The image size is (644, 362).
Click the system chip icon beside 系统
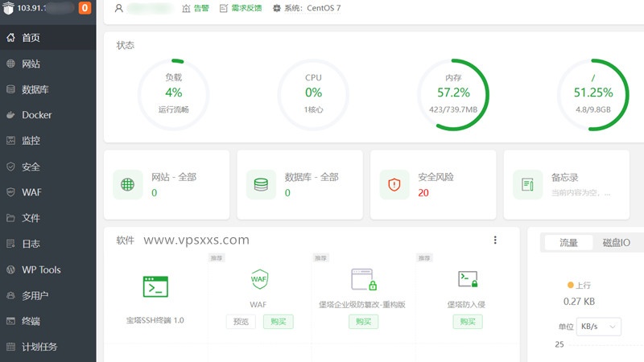click(277, 8)
